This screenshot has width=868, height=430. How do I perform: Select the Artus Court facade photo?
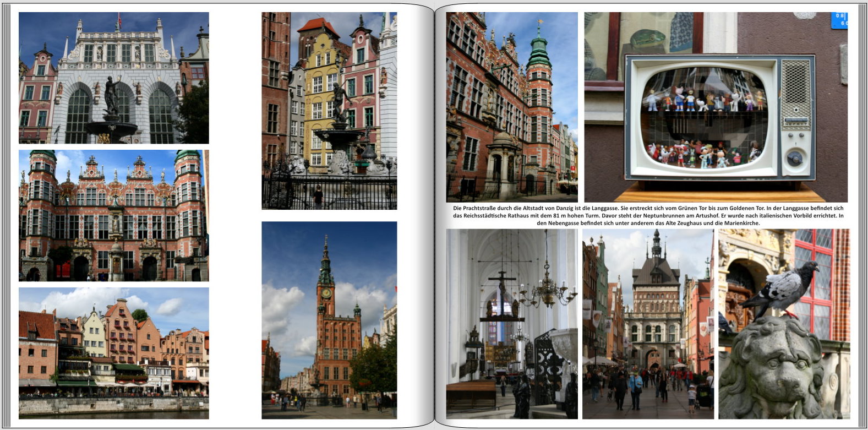pos(113,78)
